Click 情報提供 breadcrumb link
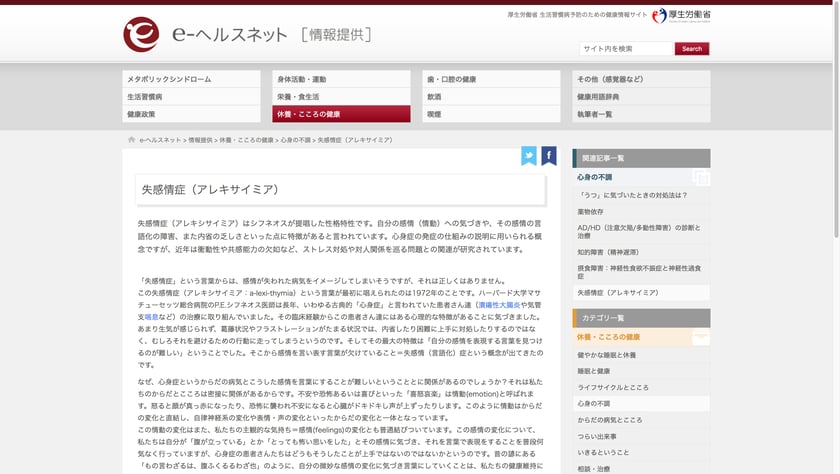Viewport: 840px width, 474px height. tap(200, 140)
